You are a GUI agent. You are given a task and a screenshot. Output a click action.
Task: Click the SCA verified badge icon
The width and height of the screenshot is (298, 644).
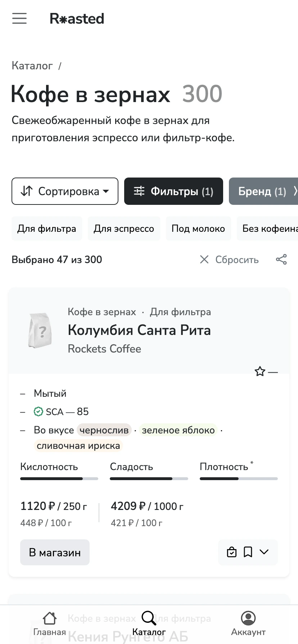(38, 411)
